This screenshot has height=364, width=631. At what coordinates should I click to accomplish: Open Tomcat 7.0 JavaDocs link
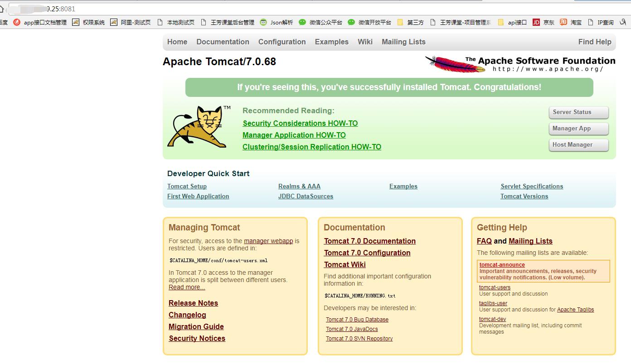click(352, 329)
